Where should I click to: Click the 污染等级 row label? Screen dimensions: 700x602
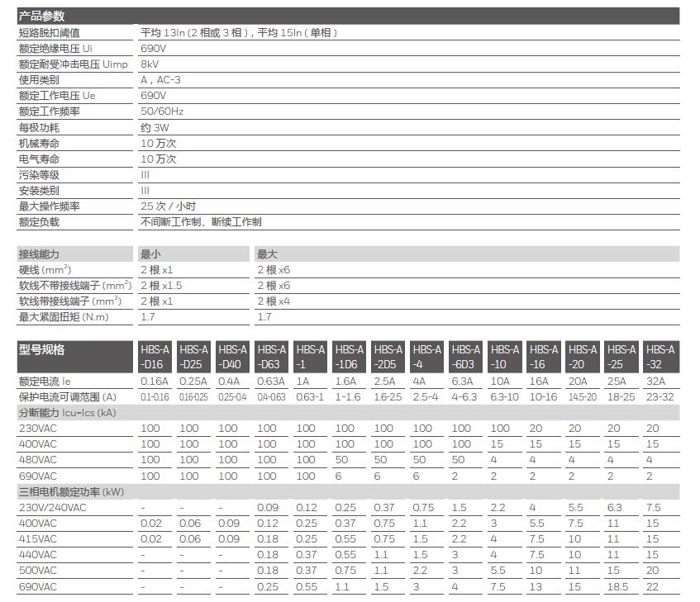[x=39, y=175]
